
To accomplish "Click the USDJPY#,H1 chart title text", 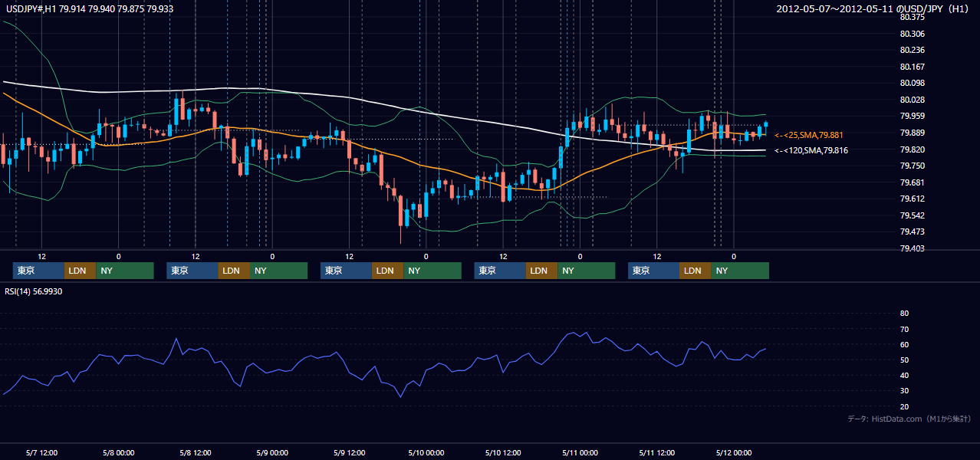I will (89, 8).
